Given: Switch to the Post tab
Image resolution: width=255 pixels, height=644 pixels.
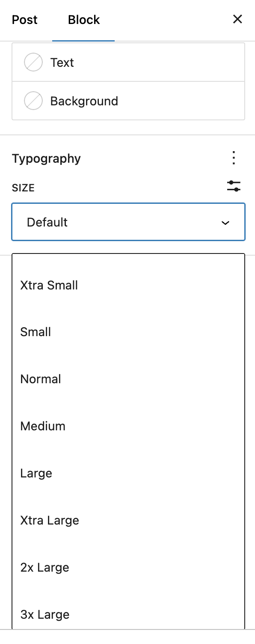Looking at the screenshot, I should point(25,20).
